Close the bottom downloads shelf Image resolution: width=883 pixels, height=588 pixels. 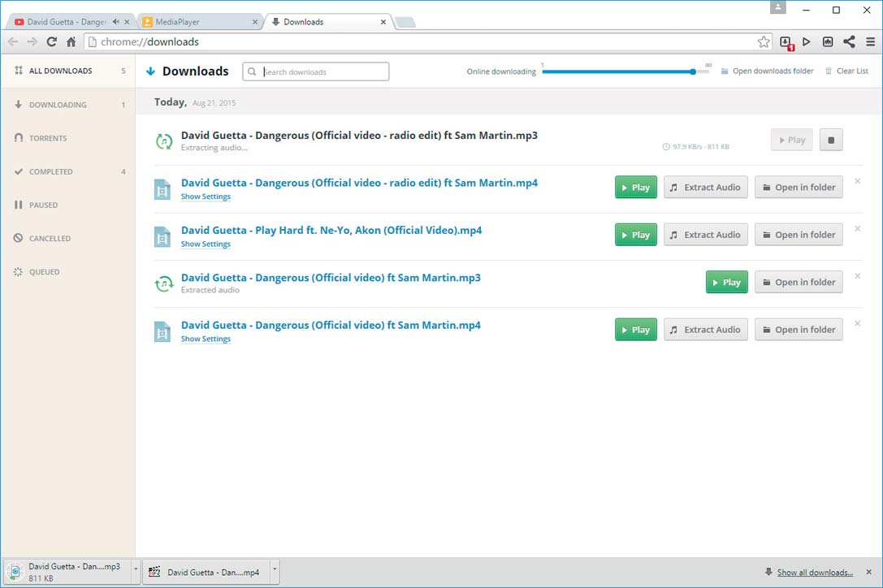click(869, 573)
